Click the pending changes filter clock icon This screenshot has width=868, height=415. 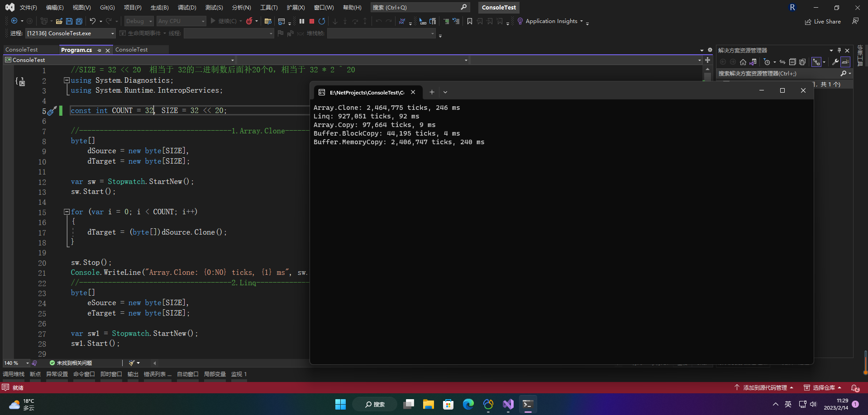pos(767,62)
